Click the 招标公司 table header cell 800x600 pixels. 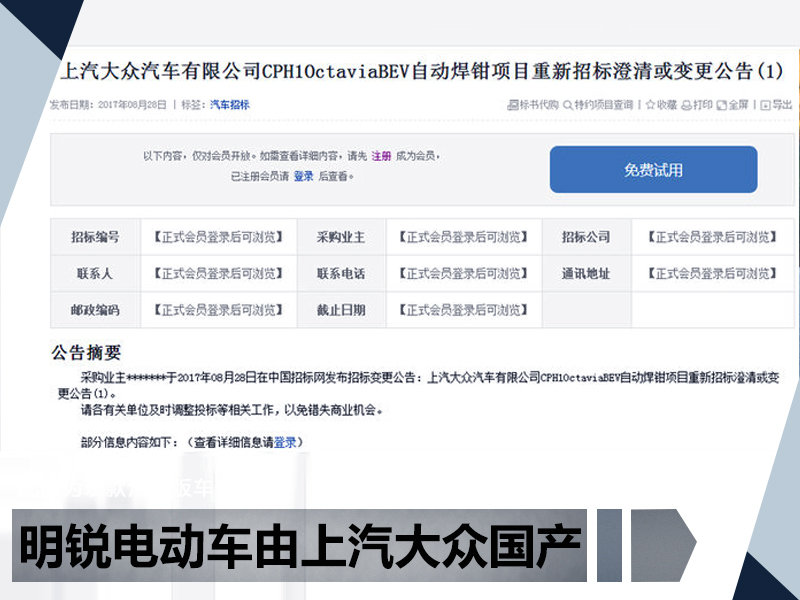pyautogui.click(x=587, y=237)
